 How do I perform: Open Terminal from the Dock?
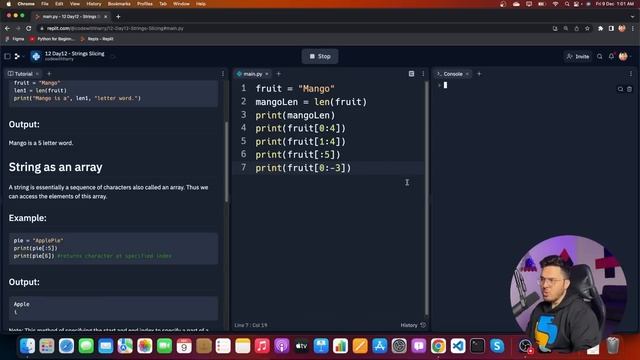(478, 346)
